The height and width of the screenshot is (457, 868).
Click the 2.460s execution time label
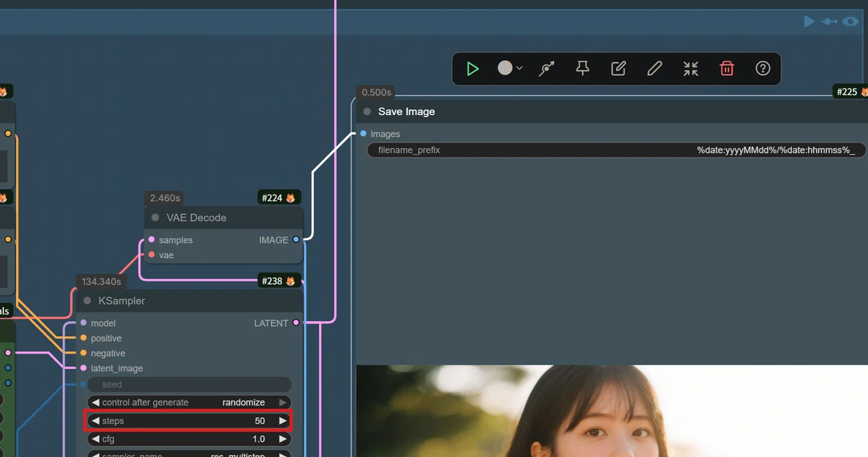coord(164,197)
